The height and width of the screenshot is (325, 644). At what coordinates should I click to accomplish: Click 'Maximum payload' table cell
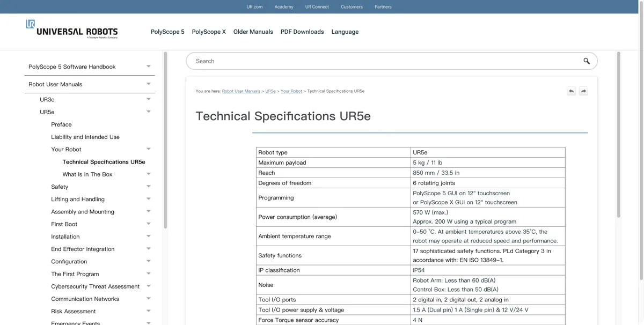pos(333,162)
